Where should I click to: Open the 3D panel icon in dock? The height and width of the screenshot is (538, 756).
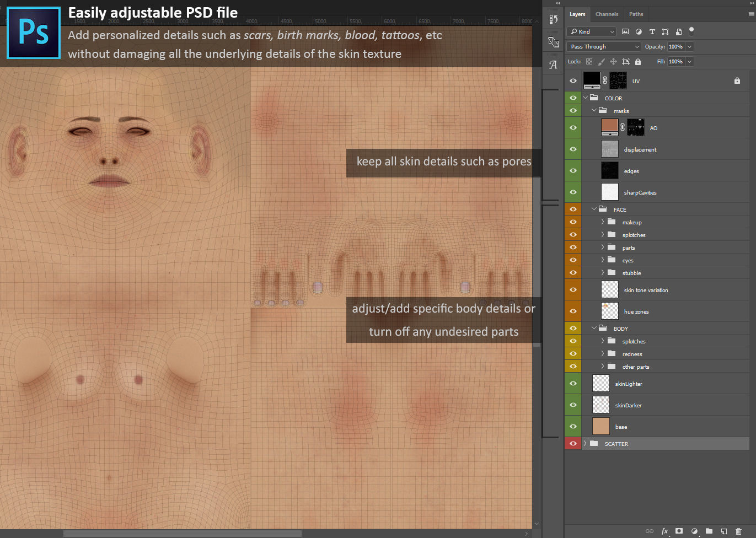[x=553, y=42]
